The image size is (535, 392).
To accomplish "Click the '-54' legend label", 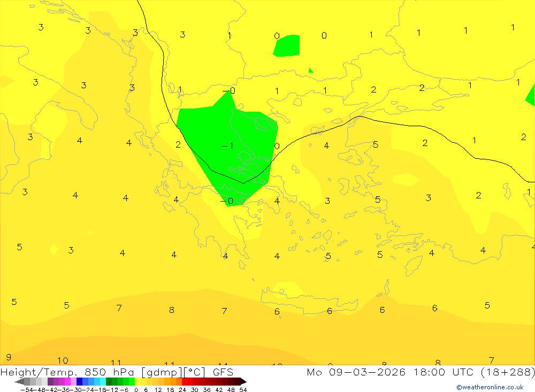I will (x=27, y=390).
